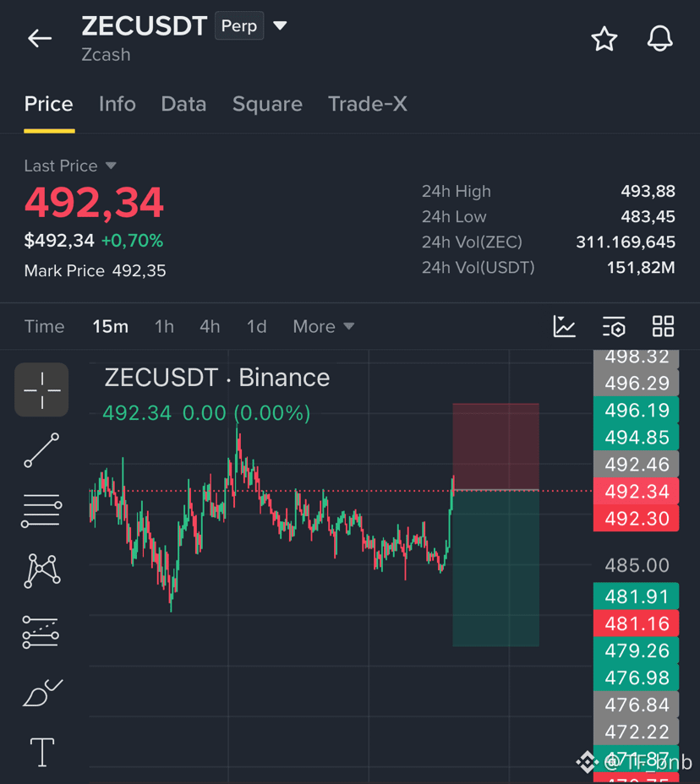Tap the +0,70% change value

point(132,241)
